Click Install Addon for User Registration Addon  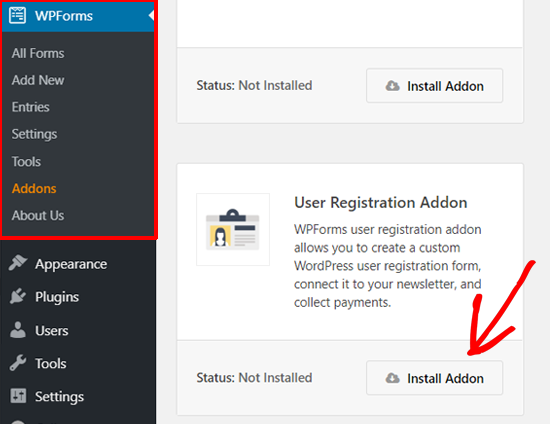click(x=434, y=378)
